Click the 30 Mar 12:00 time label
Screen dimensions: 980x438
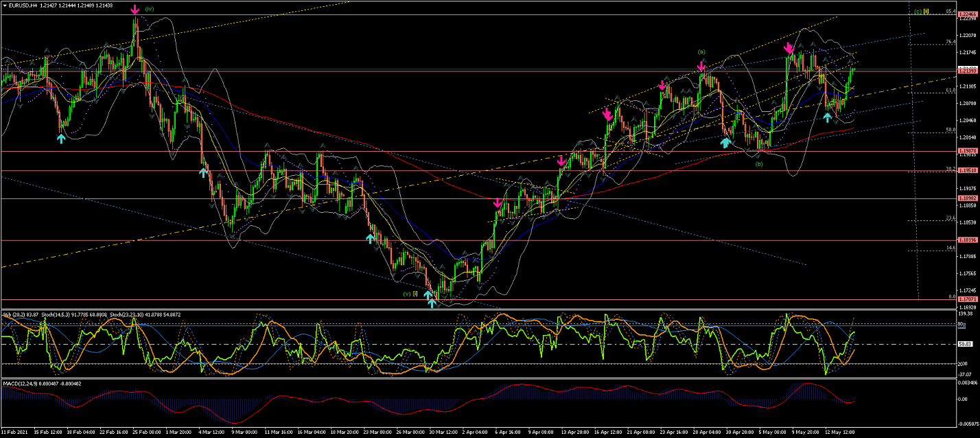[x=443, y=433]
